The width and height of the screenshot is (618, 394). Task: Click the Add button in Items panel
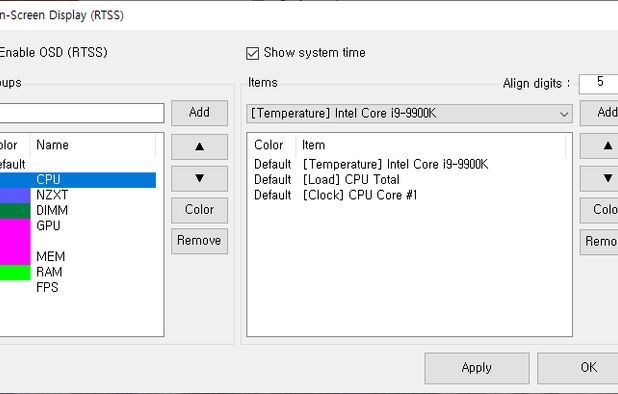pos(599,113)
